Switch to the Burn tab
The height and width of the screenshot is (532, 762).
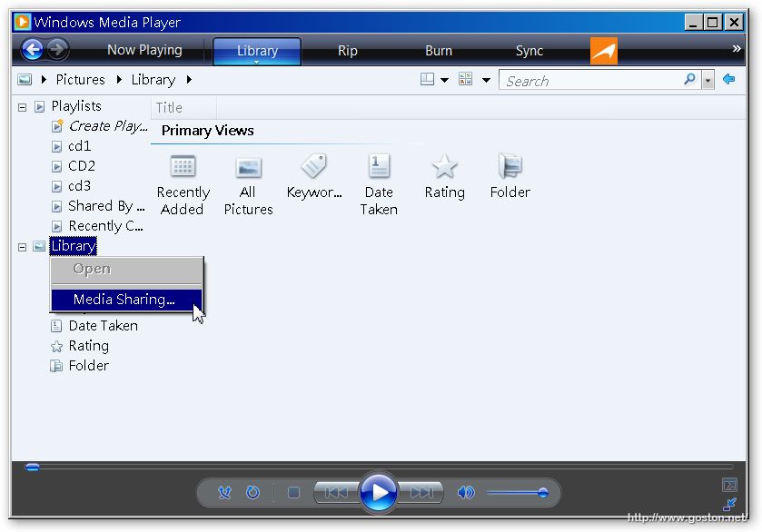point(439,51)
